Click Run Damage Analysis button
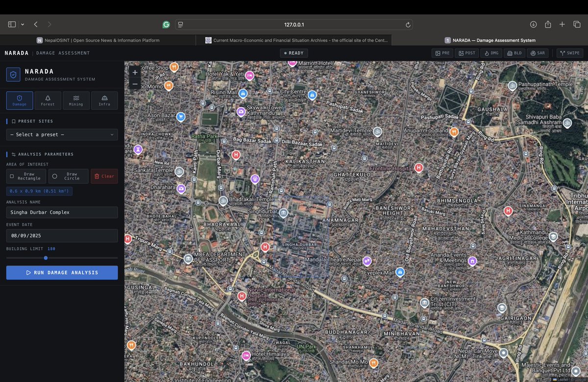 [62, 273]
